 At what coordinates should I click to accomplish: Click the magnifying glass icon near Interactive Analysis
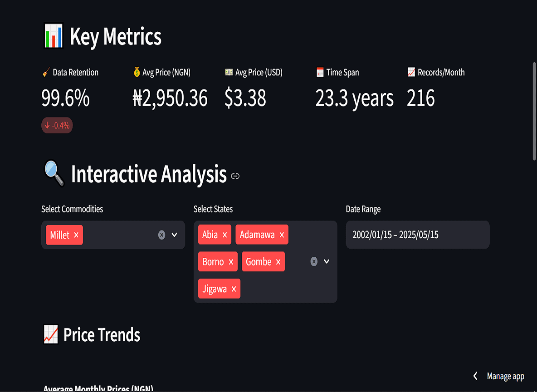[53, 174]
